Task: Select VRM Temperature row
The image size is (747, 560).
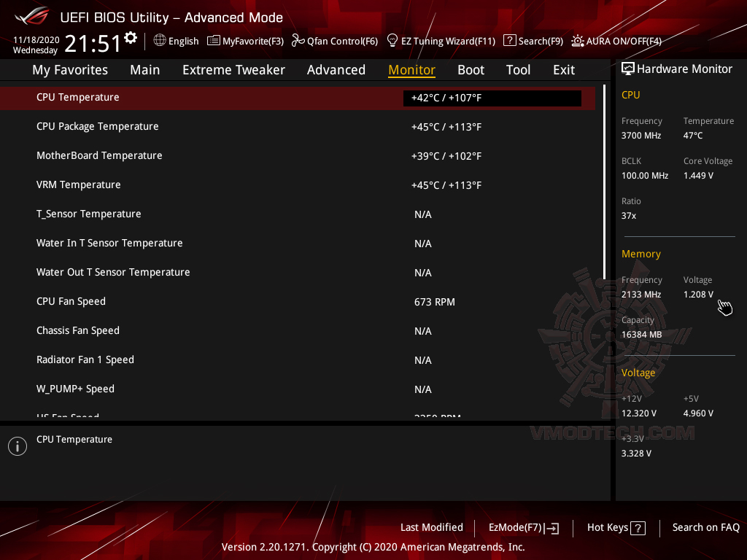Action: click(298, 184)
